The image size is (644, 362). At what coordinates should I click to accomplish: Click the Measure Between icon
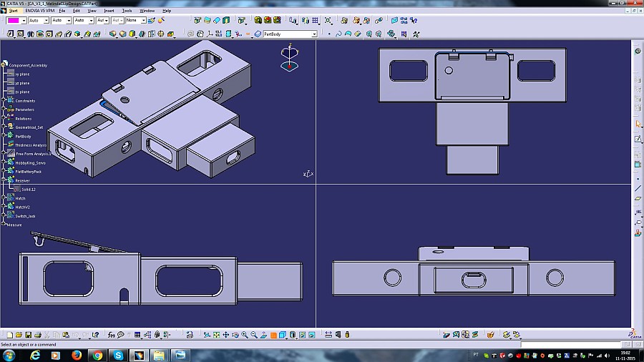click(328, 335)
